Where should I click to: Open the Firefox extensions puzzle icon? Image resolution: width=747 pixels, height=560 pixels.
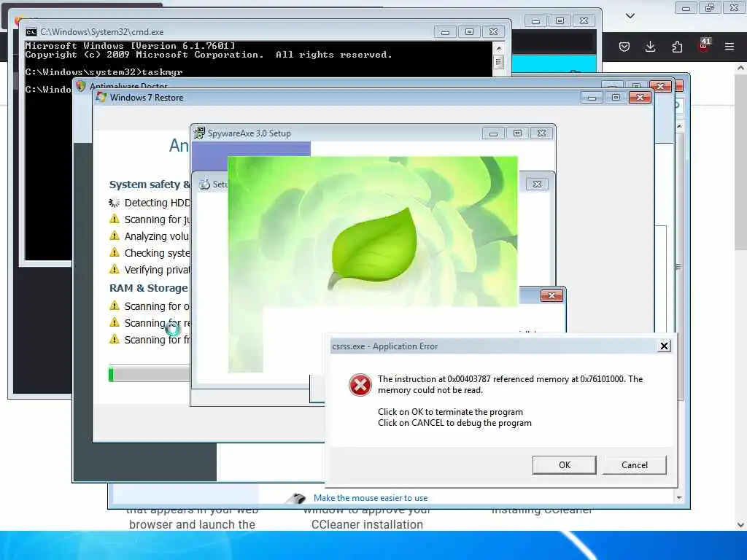click(x=677, y=46)
